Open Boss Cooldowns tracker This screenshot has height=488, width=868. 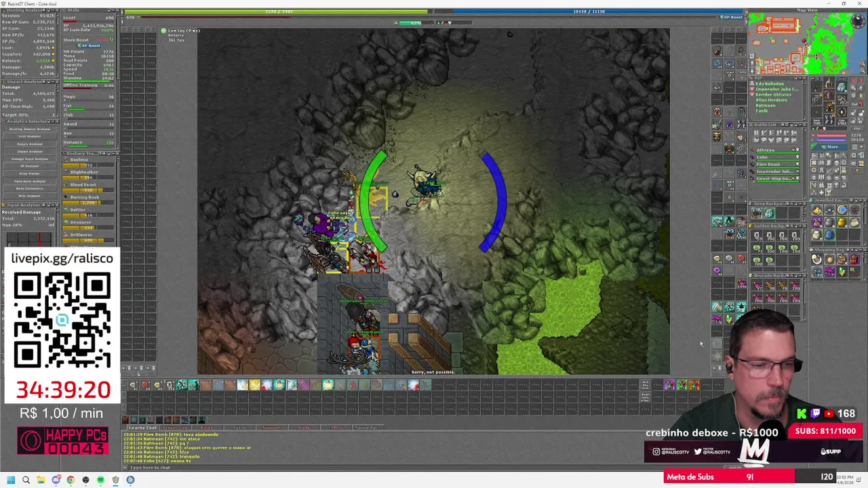(x=30, y=188)
